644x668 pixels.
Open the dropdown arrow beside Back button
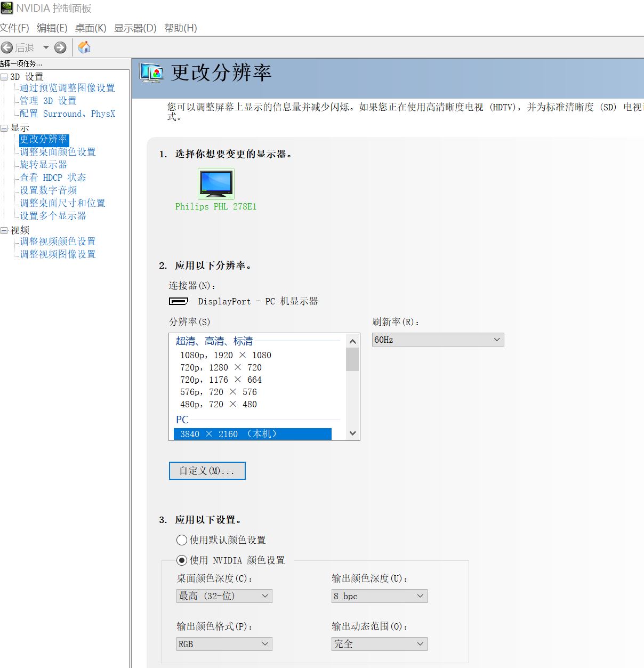point(46,47)
